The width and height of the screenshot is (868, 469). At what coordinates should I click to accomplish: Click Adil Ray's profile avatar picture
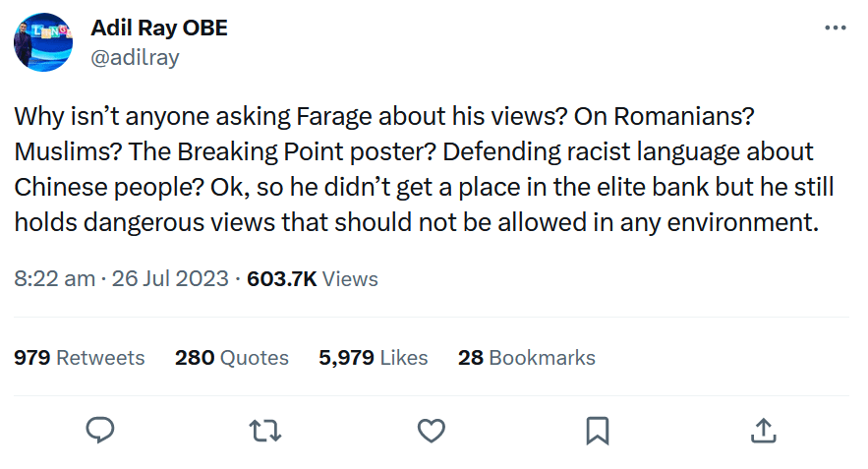[43, 42]
